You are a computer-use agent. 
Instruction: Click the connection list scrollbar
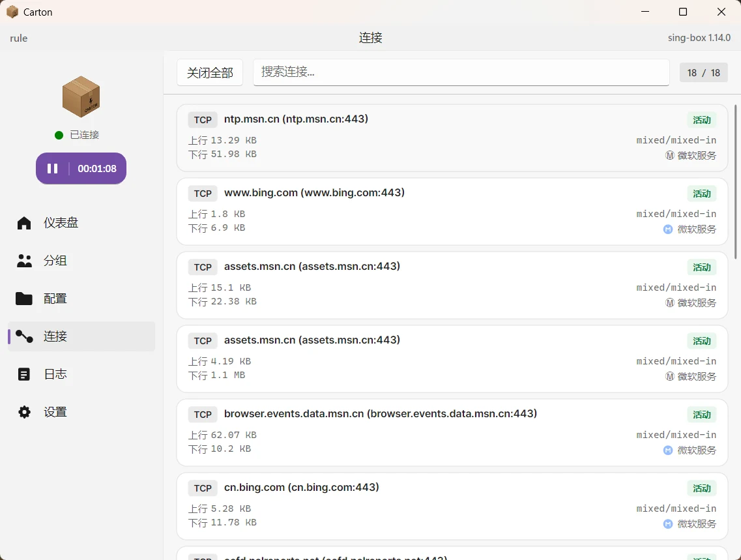(735, 181)
